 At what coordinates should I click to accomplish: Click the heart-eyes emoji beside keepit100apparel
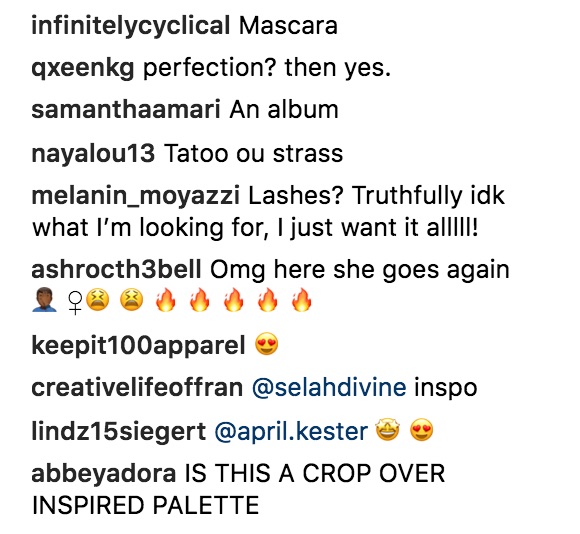click(267, 345)
